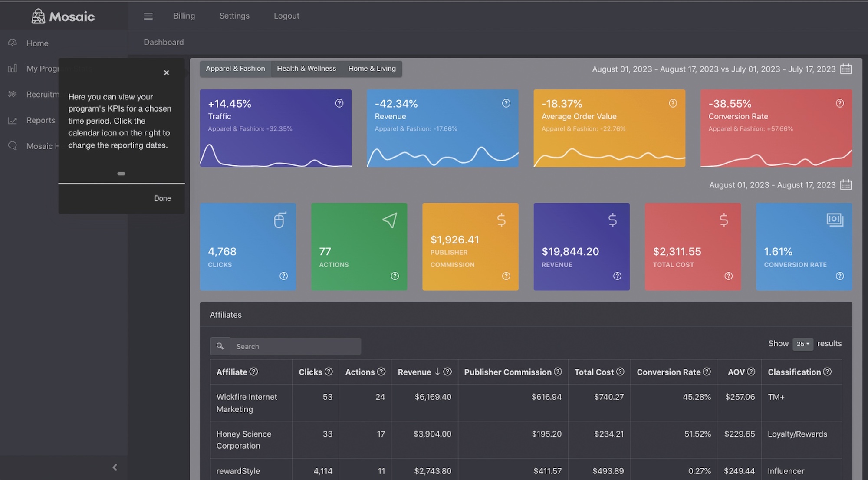Viewport: 868px width, 480px height.
Task: Click the hamburger menu icon
Action: tap(148, 16)
